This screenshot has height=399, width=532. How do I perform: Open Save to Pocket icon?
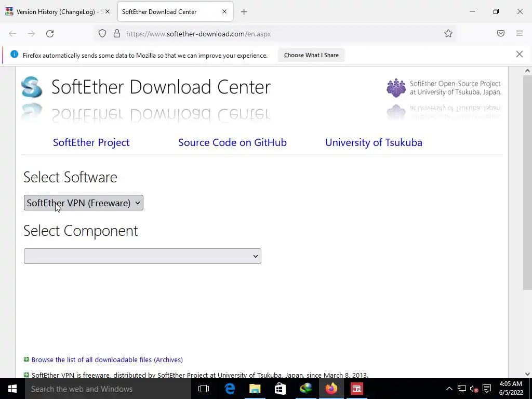pos(501,33)
